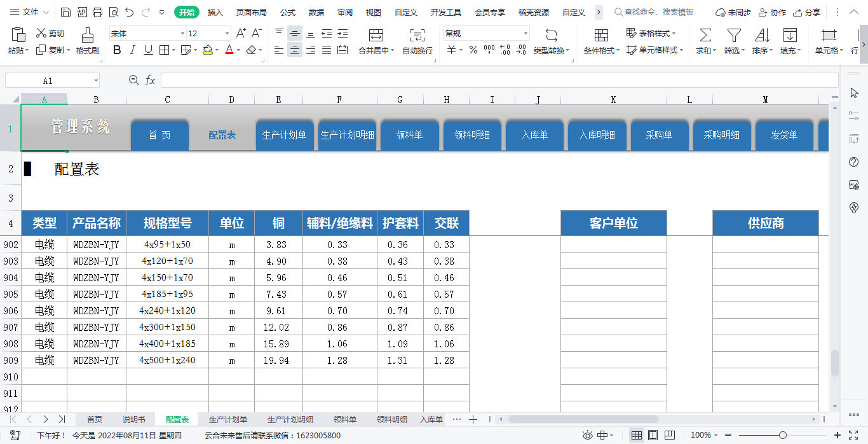Open the Name Box A1 dropdown
Viewport: 868px width, 444px height.
(96, 80)
